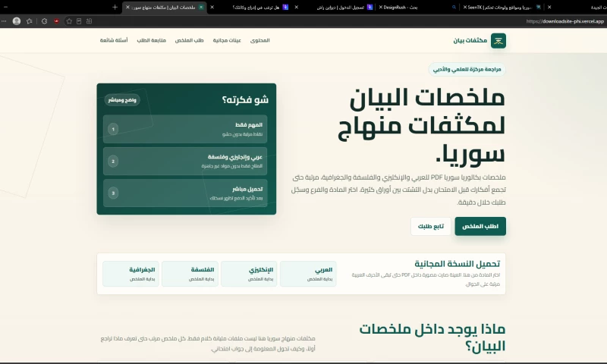Click the مكثفات بيان green logo icon
Screen dimensions: 607x364
[498, 41]
